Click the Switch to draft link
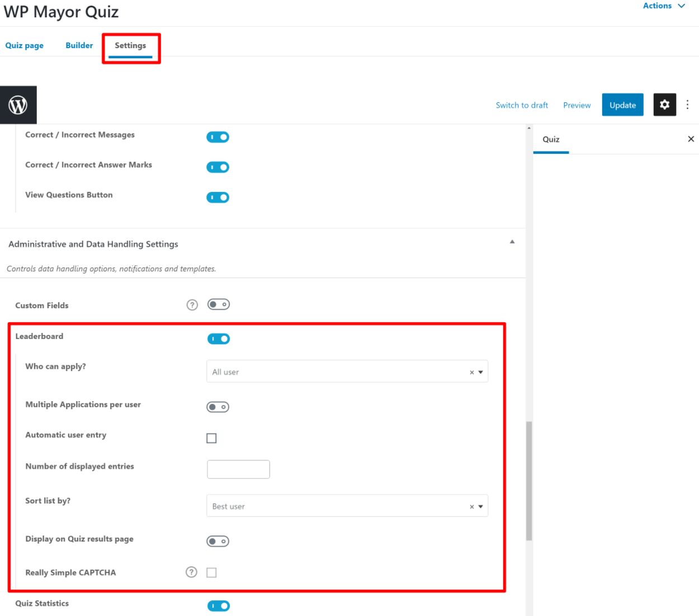Viewport: 699px width, 616px height. (x=522, y=105)
